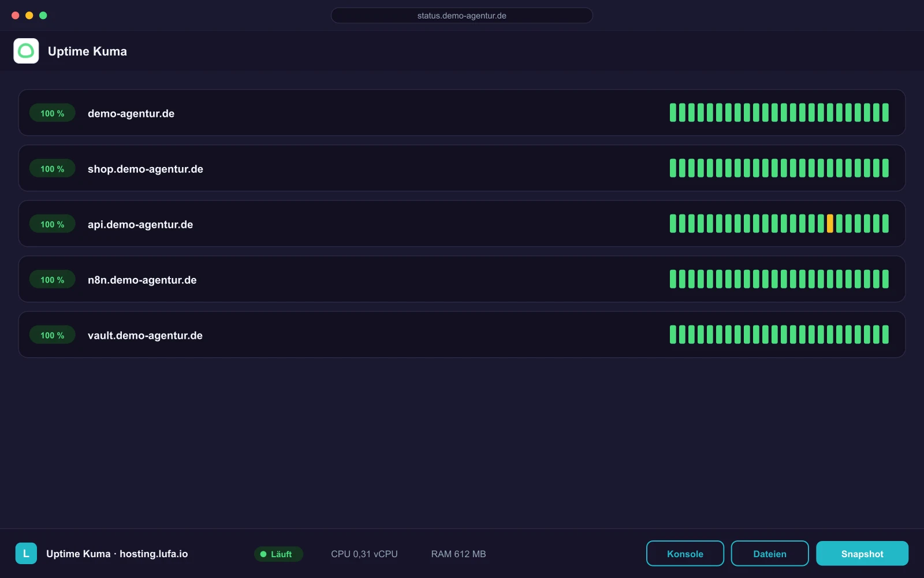
Task: Select the demo-agentur.de monitor name
Action: (131, 113)
